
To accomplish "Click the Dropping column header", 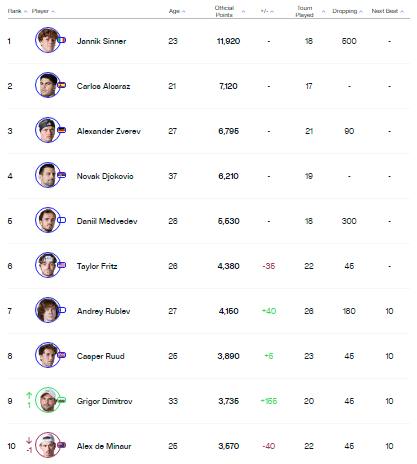I will pos(345,11).
